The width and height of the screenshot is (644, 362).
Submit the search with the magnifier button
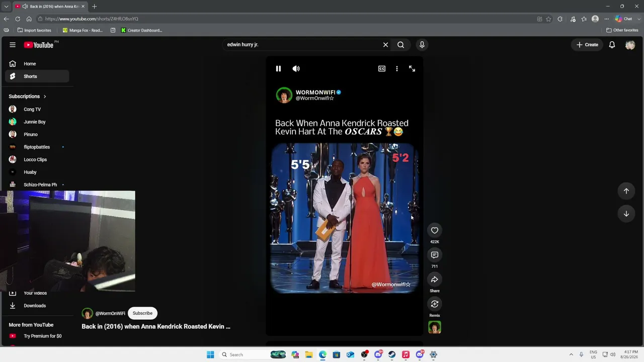[x=401, y=45]
